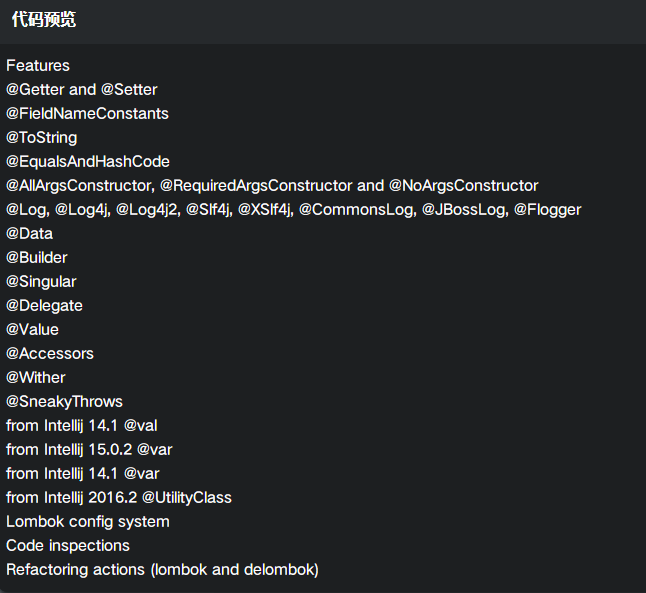Click the @SneakyThrows line

tap(64, 402)
